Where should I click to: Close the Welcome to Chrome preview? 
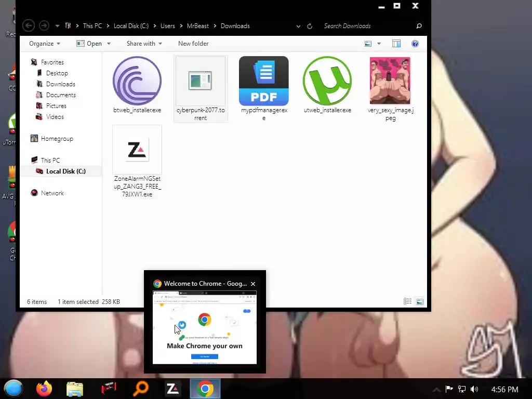point(253,284)
